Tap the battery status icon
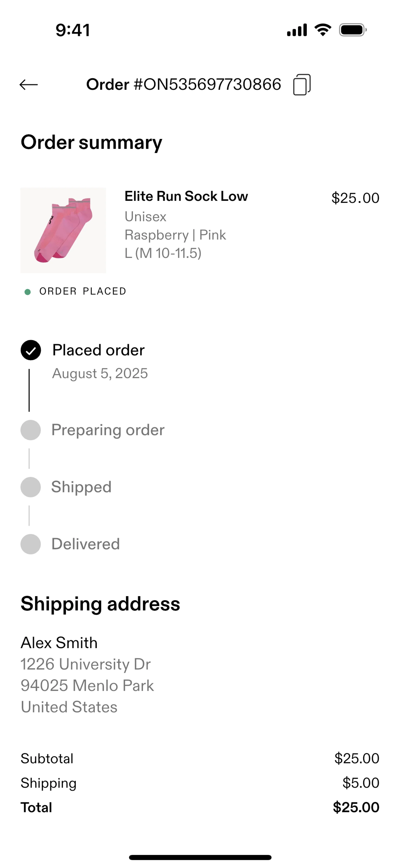Screen dimensions: 400x868 coord(352,30)
